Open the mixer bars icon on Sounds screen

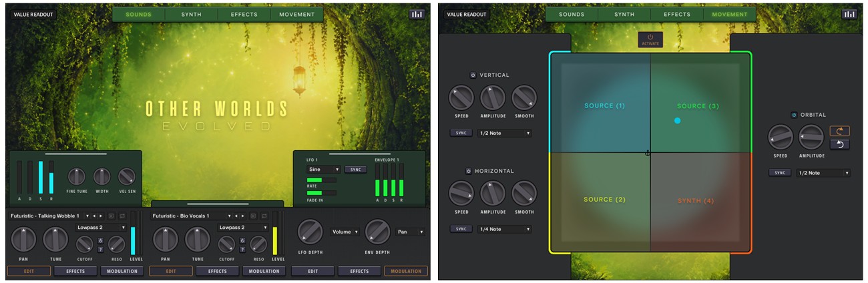(x=417, y=14)
